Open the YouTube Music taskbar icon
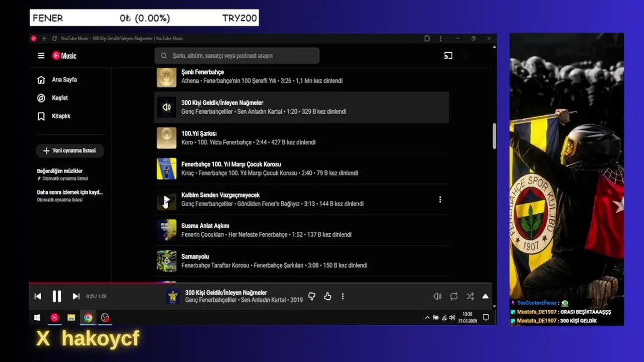The height and width of the screenshot is (362, 644). click(54, 318)
